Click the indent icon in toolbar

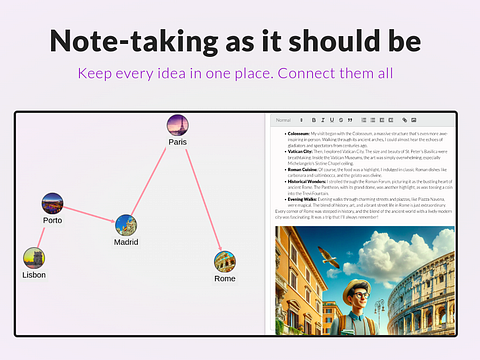coord(391,120)
